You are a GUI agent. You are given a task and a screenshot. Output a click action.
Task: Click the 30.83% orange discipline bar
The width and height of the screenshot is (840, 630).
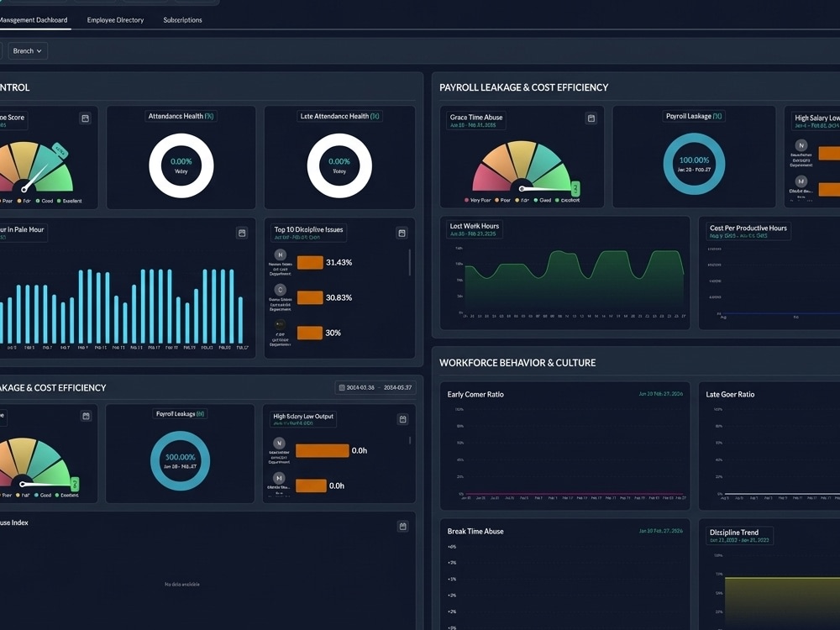click(x=310, y=298)
